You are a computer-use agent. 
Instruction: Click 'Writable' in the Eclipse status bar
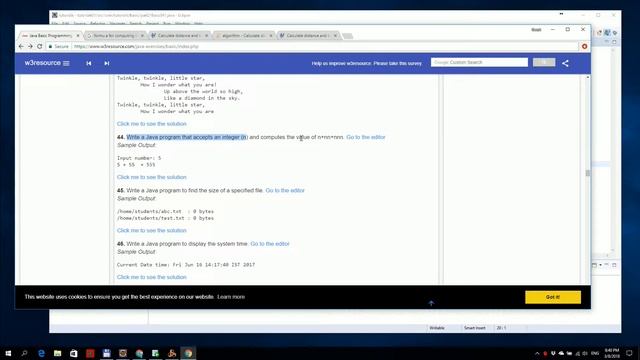tap(437, 328)
